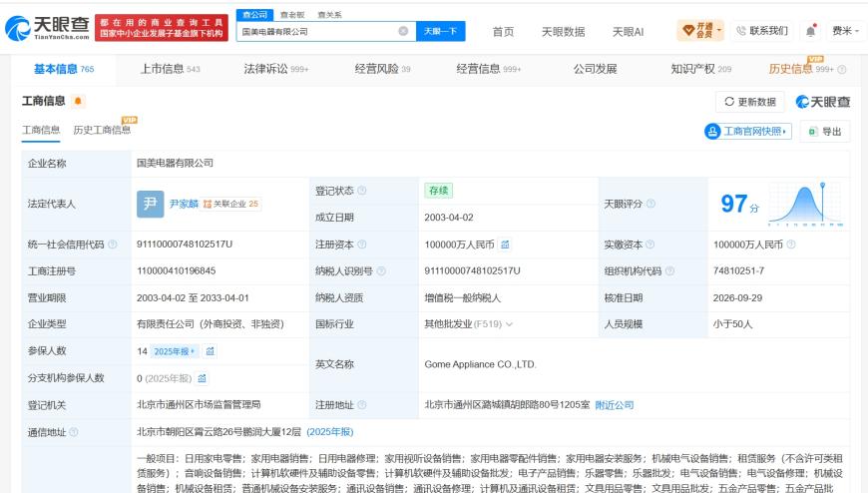
Task: Select the credit code 91110000748102517U in 统一社会信用代码 row
Action: pos(185,245)
